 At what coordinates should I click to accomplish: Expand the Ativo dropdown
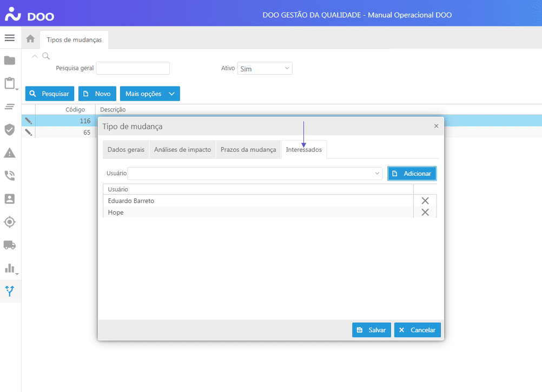(x=265, y=69)
